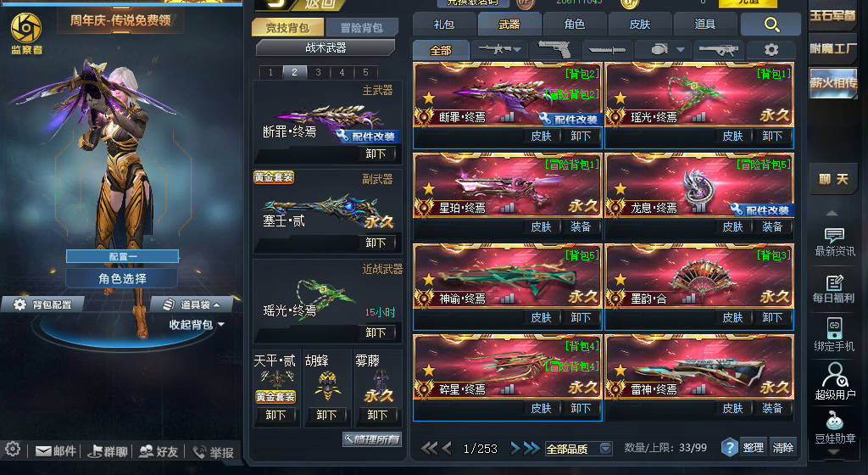This screenshot has width=868, height=475.
Task: Switch to the 角色 tab
Action: pyautogui.click(x=575, y=25)
